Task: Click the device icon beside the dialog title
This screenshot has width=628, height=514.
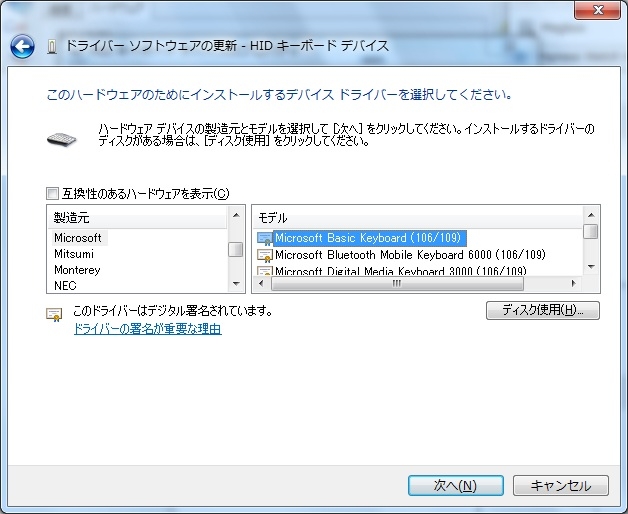Action: click(52, 46)
